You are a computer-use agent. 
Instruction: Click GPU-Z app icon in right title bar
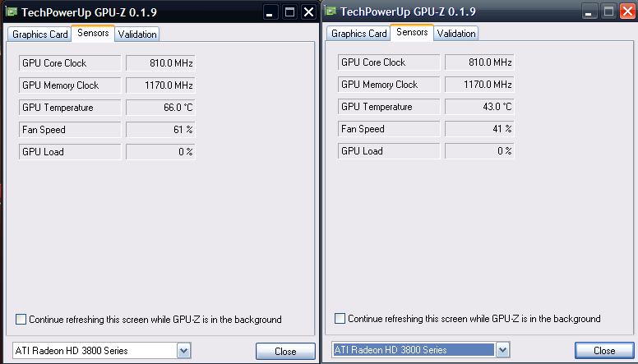click(331, 11)
